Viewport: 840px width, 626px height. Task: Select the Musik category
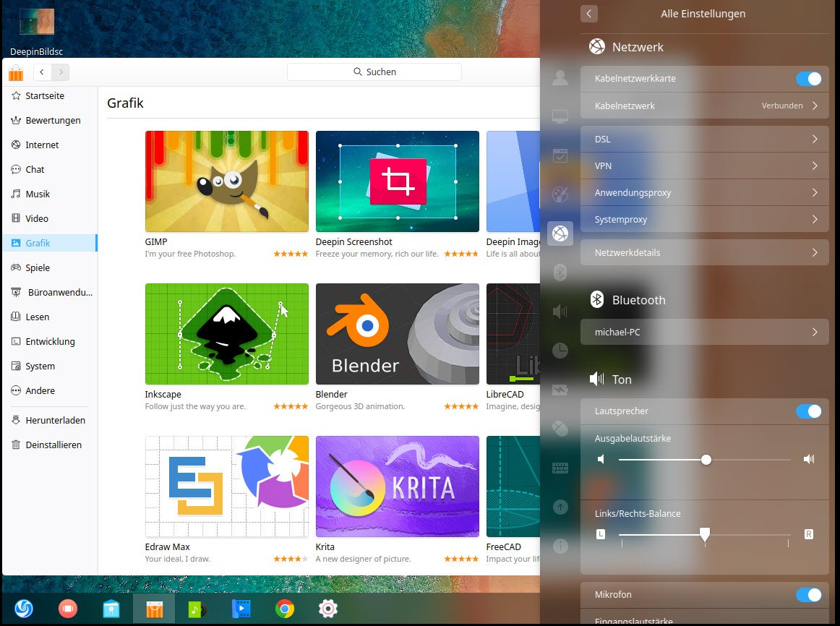point(49,194)
